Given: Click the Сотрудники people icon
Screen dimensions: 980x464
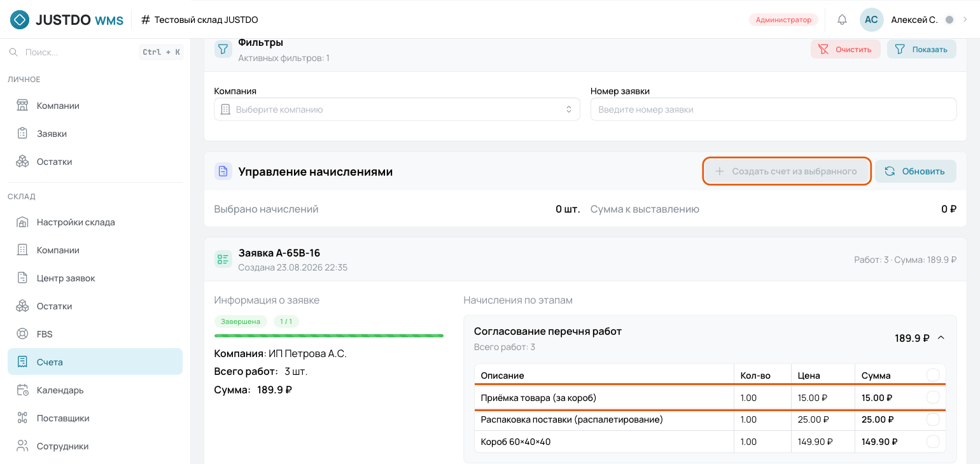Looking at the screenshot, I should [x=22, y=446].
